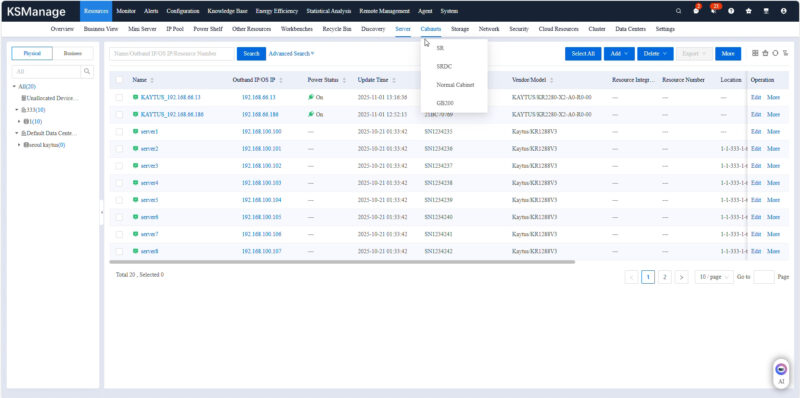800x398 pixels.
Task: Collapse the 333(10) tree node
Action: point(17,110)
